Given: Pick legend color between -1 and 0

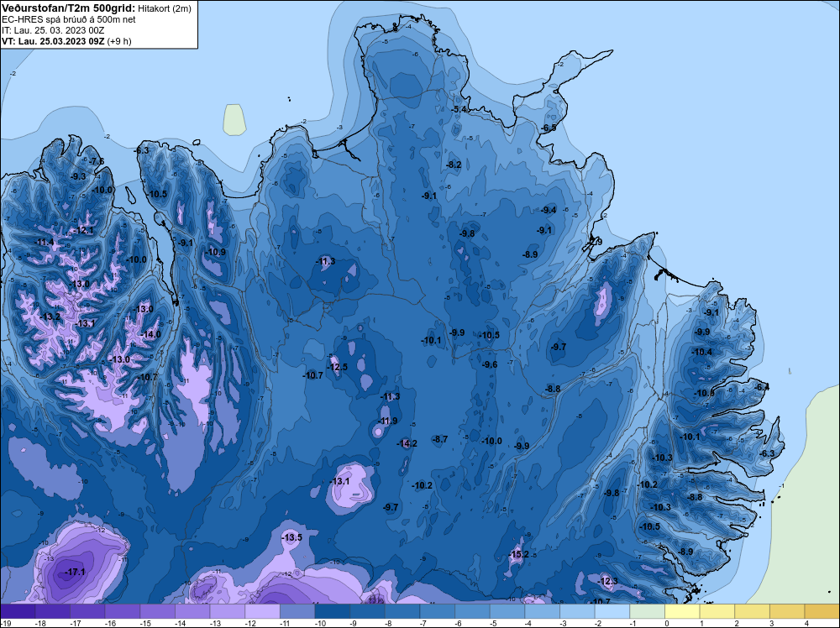Looking at the screenshot, I should pos(647,611).
